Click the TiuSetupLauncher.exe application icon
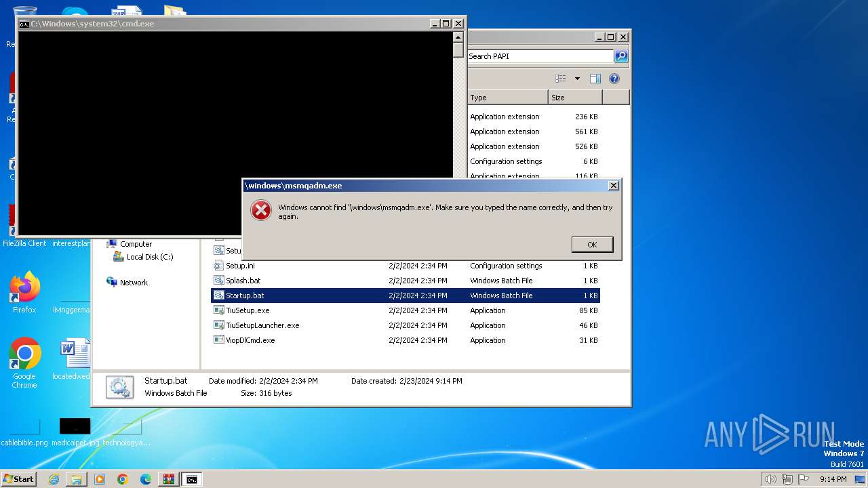The width and height of the screenshot is (868, 488). (218, 325)
